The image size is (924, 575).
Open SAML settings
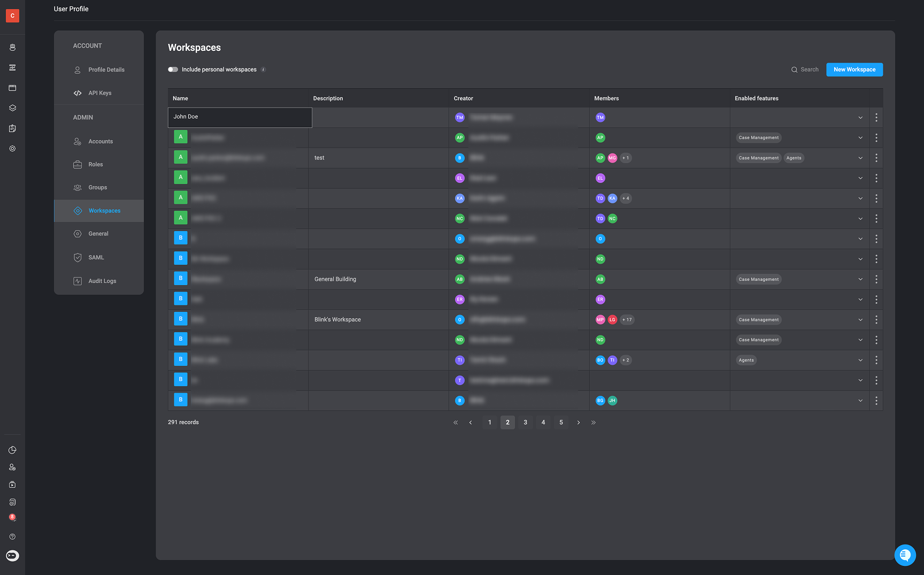tap(99, 257)
